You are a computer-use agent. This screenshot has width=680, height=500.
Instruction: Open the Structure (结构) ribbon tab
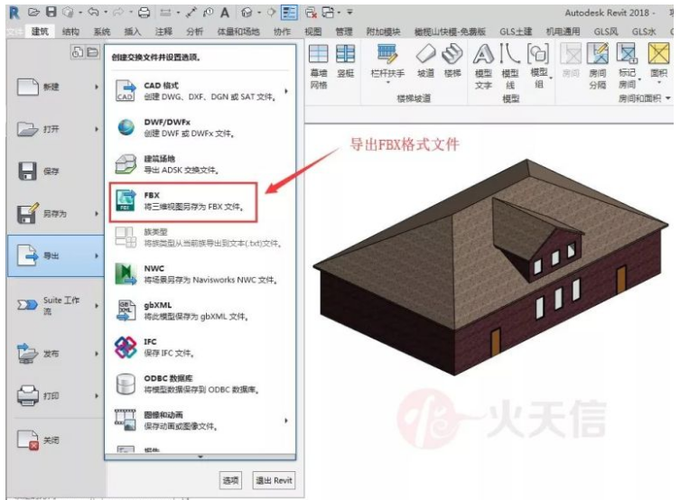pos(71,31)
